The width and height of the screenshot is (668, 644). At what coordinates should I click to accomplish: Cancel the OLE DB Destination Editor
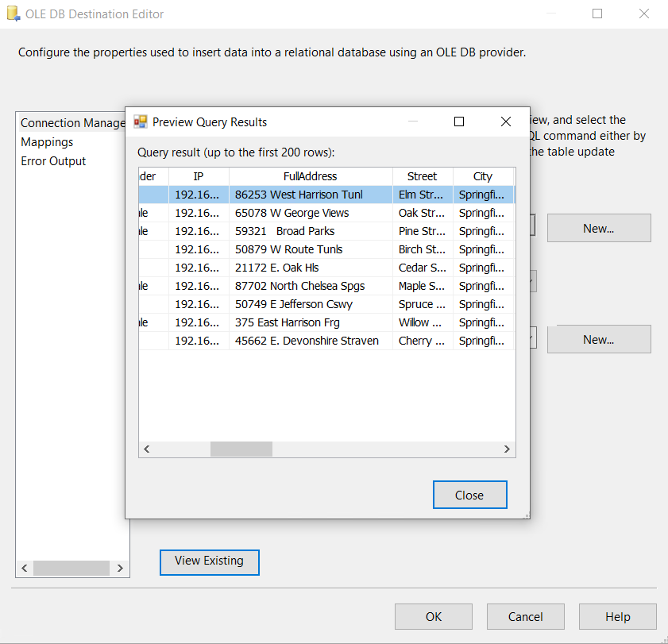[525, 617]
